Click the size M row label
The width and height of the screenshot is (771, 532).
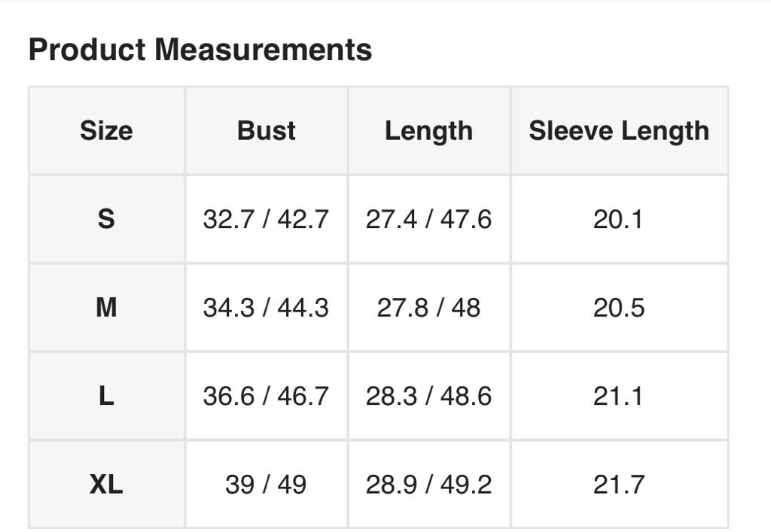[106, 307]
